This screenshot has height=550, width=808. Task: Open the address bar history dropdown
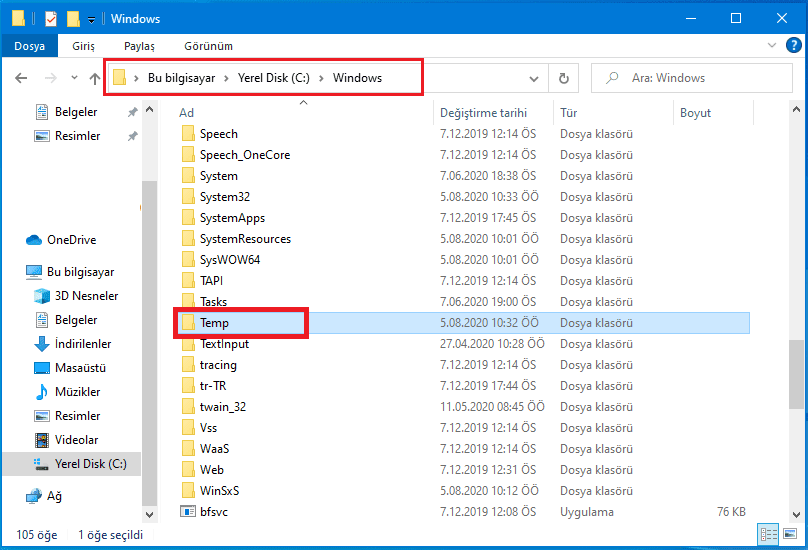534,78
